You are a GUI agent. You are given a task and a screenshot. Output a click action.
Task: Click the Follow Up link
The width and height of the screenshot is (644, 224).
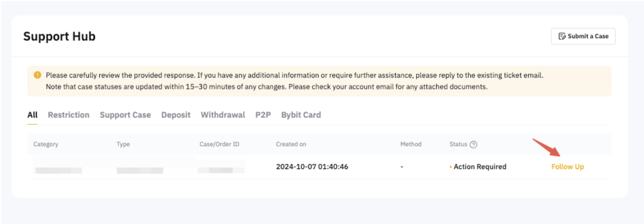[567, 167]
